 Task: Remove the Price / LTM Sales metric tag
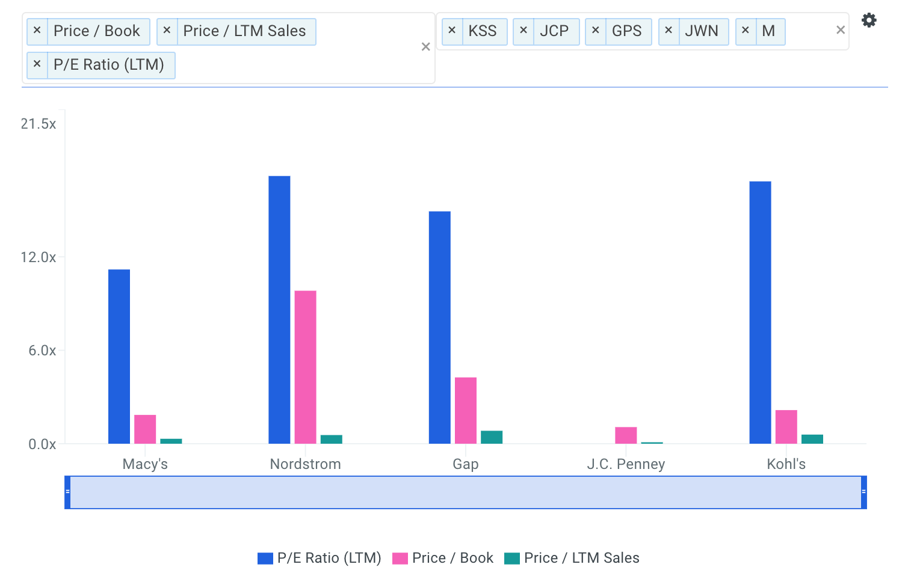167,31
